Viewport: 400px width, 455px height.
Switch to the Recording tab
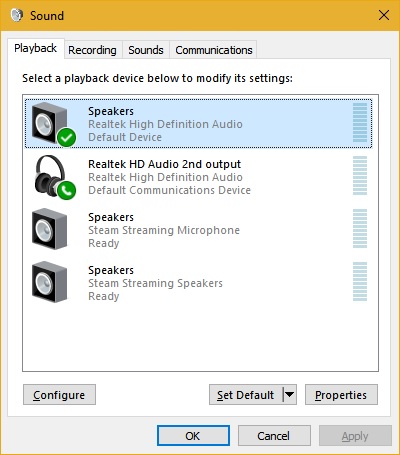click(x=92, y=50)
